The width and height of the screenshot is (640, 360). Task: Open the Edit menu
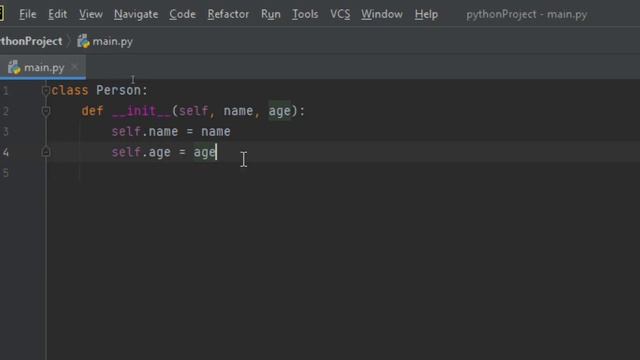(57, 14)
